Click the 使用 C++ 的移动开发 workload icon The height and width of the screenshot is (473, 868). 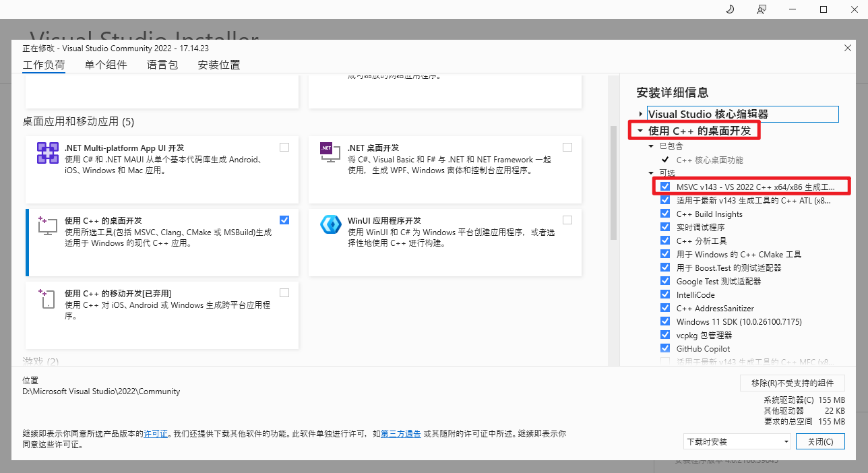point(47,298)
